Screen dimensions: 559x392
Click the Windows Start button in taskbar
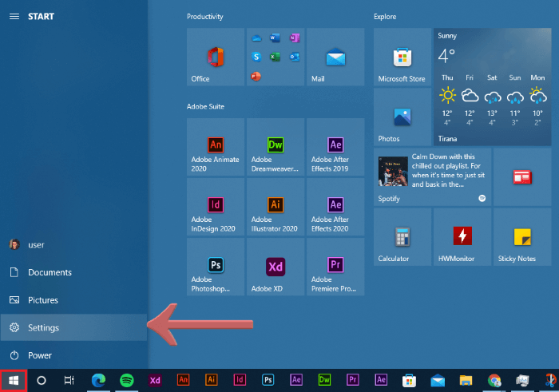(x=14, y=381)
